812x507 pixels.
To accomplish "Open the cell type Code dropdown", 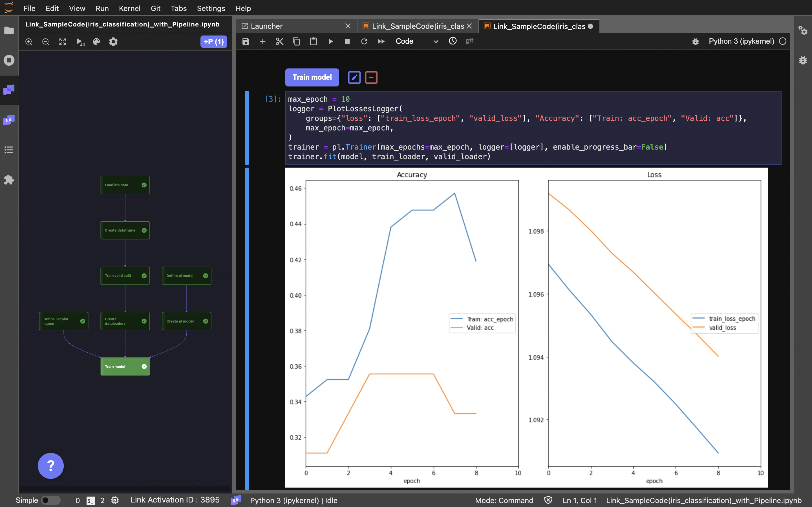I will pos(416,41).
